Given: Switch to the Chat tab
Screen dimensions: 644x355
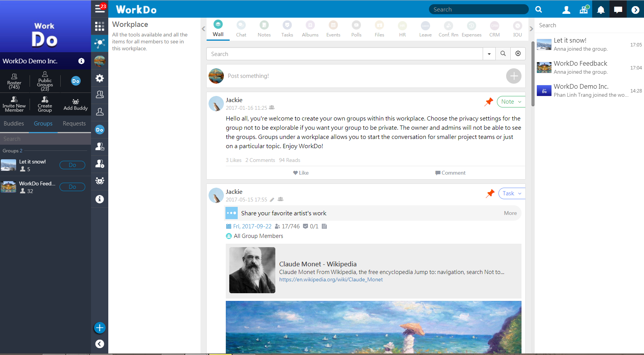Looking at the screenshot, I should (x=241, y=29).
